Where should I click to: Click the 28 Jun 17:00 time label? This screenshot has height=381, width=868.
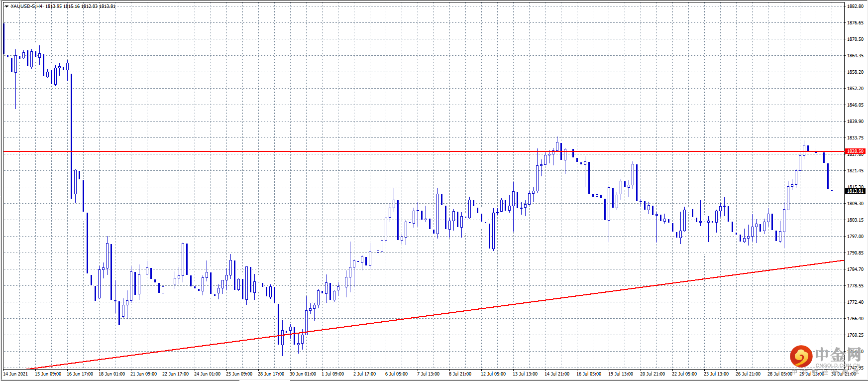(x=271, y=374)
